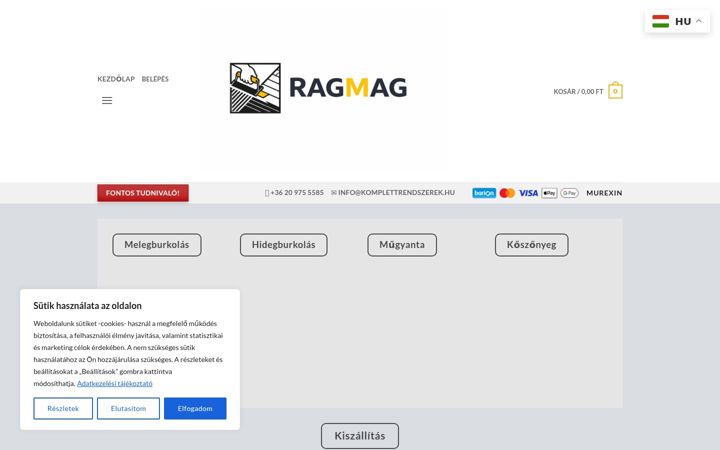
Task: Click info@komplettrendszerek.hu email link
Action: click(x=396, y=192)
